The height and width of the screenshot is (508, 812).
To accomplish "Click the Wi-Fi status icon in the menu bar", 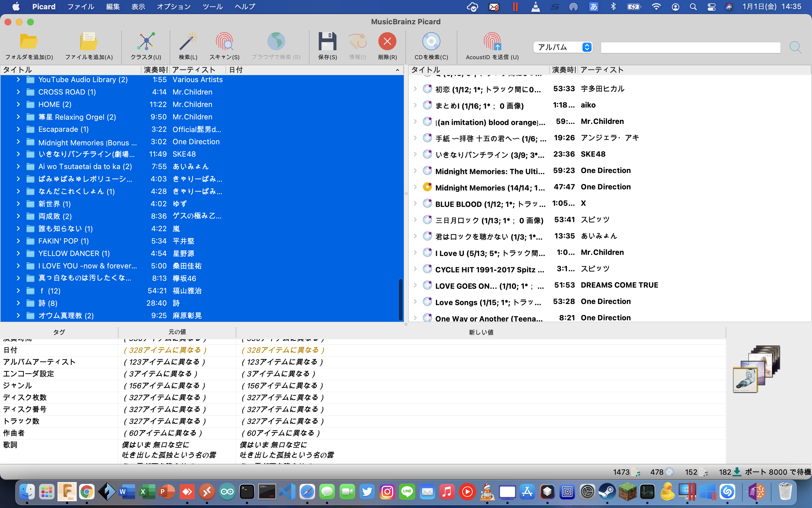I will [656, 7].
